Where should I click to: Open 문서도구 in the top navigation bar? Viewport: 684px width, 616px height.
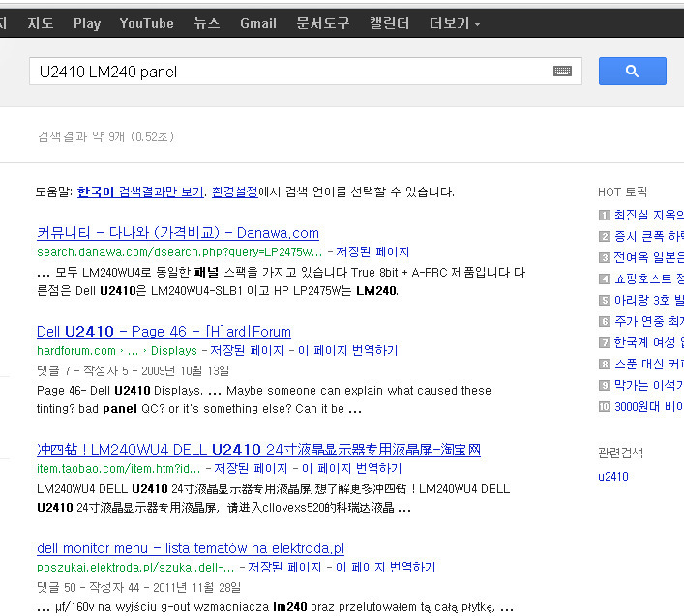tap(323, 23)
